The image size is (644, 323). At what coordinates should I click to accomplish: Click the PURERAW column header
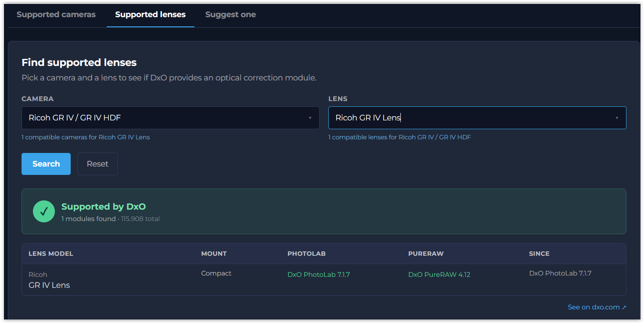(x=426, y=254)
